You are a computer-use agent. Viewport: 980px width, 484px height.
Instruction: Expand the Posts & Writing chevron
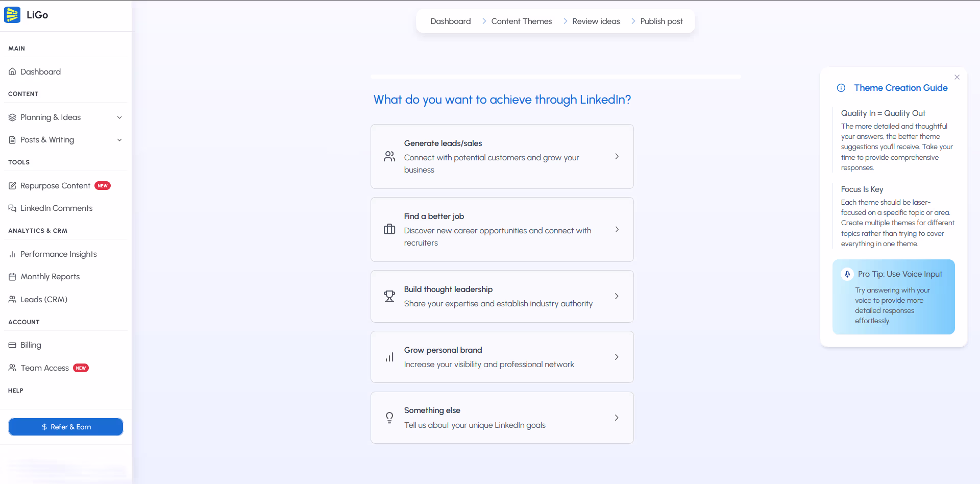[x=119, y=140]
